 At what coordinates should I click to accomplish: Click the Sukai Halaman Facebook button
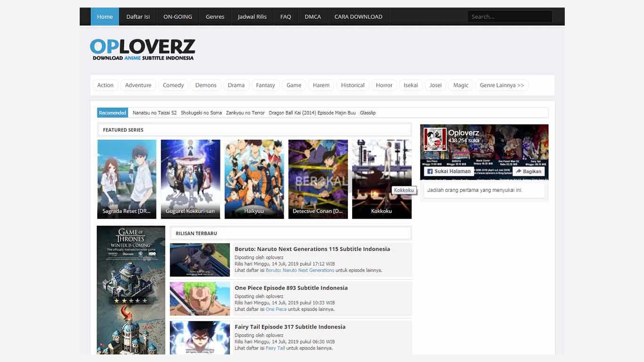tap(449, 171)
